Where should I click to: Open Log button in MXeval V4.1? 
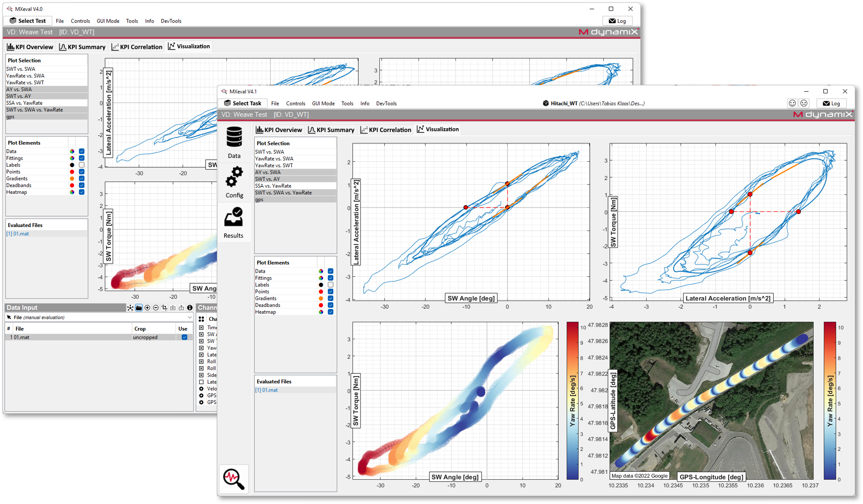click(x=831, y=103)
